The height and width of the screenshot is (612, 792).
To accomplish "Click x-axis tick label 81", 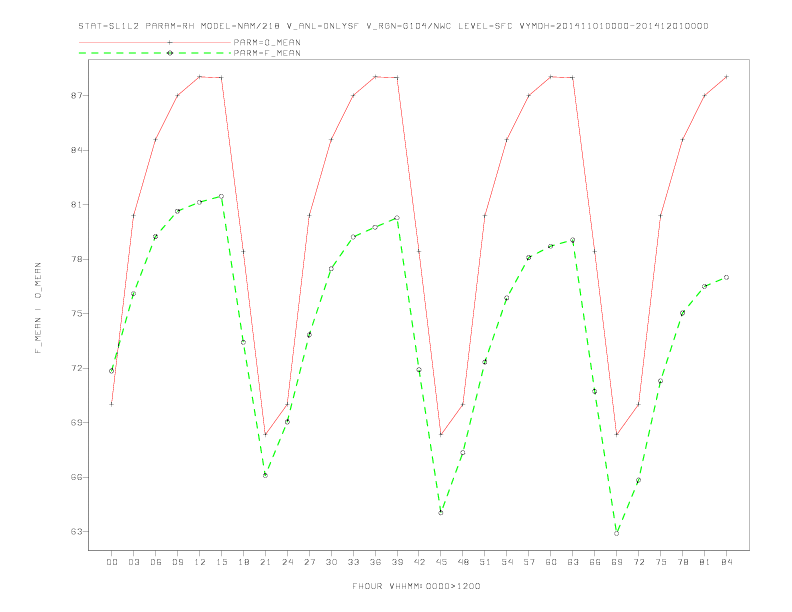I will point(705,562).
